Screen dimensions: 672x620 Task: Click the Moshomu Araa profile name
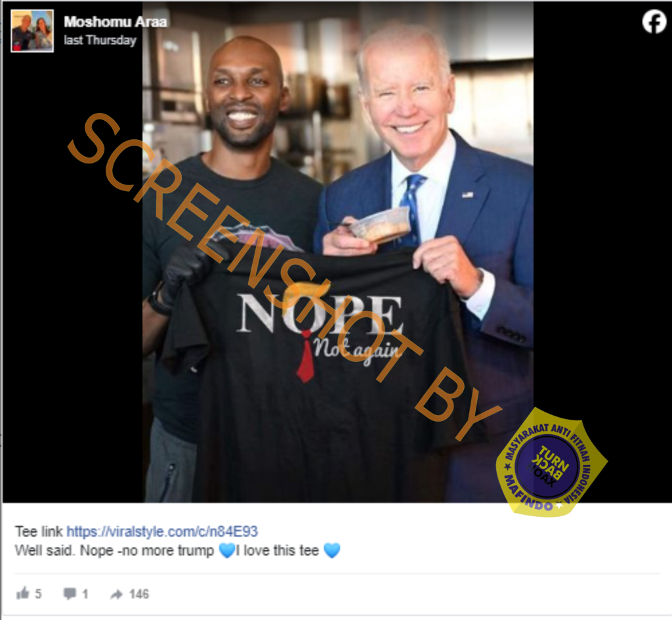coord(115,22)
